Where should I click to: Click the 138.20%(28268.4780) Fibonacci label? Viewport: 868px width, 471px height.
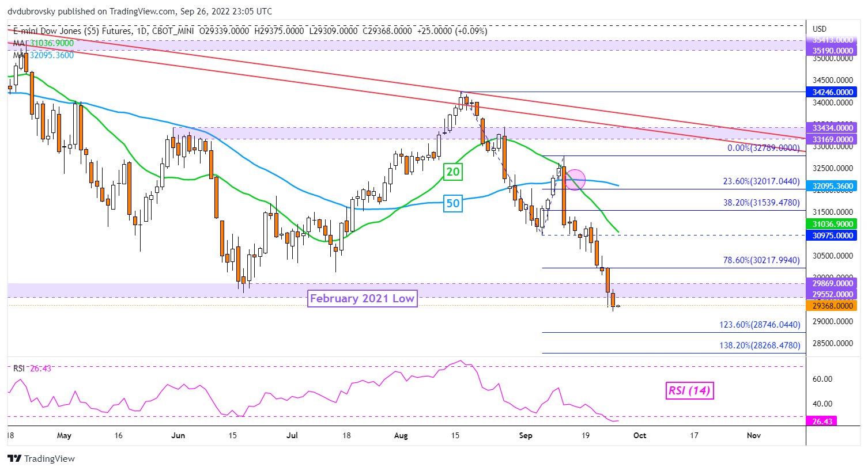760,345
